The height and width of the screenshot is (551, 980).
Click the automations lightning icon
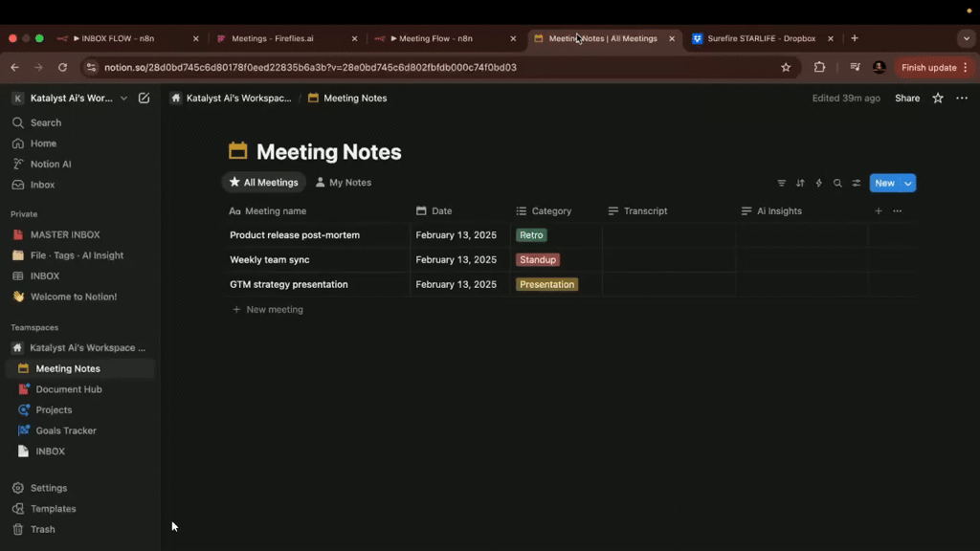pos(819,183)
